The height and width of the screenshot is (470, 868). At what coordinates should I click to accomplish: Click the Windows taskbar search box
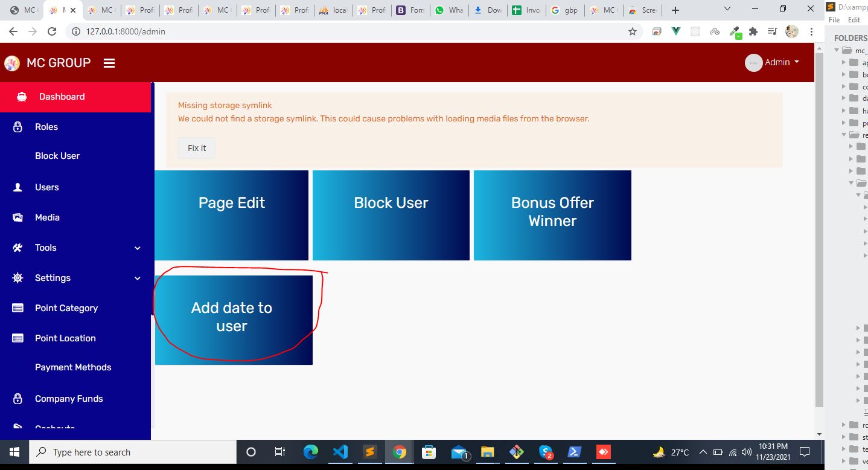133,452
